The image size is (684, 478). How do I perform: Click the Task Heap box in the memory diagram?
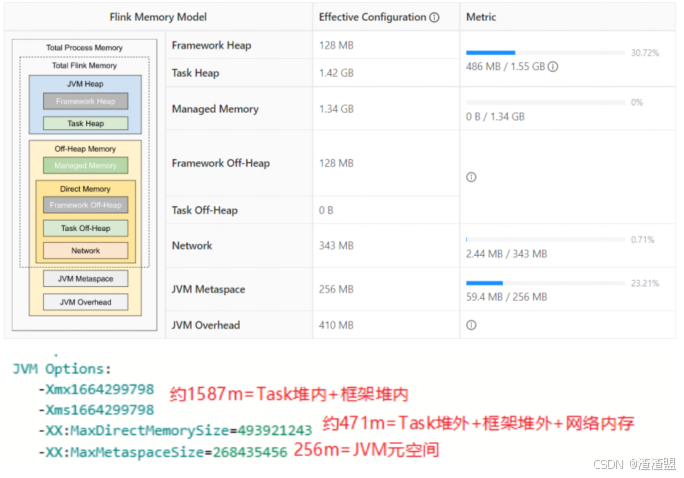coord(86,123)
